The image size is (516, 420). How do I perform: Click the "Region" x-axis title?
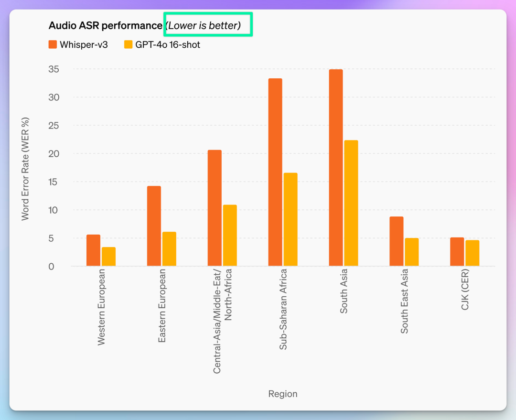pyautogui.click(x=282, y=394)
